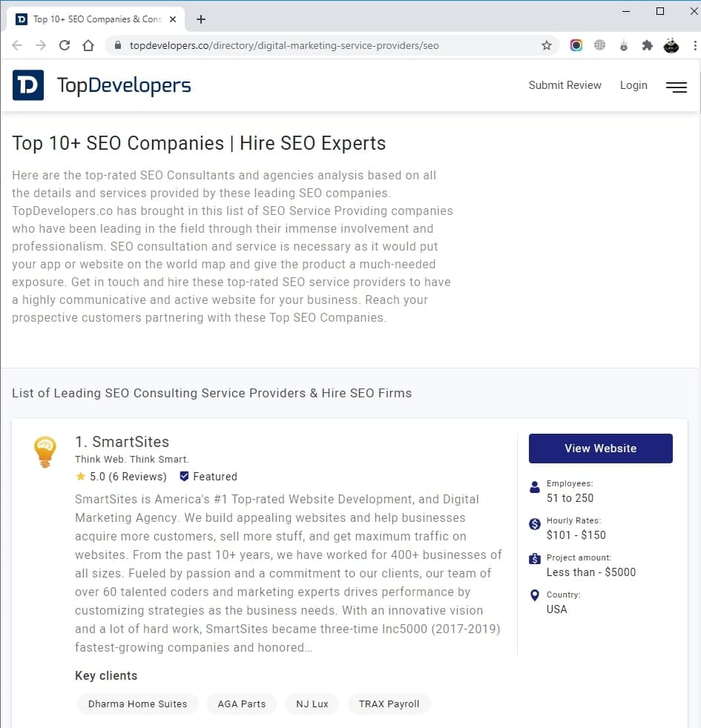The image size is (701, 728).
Task: Select the Less than - $5000 value
Action: pos(591,572)
